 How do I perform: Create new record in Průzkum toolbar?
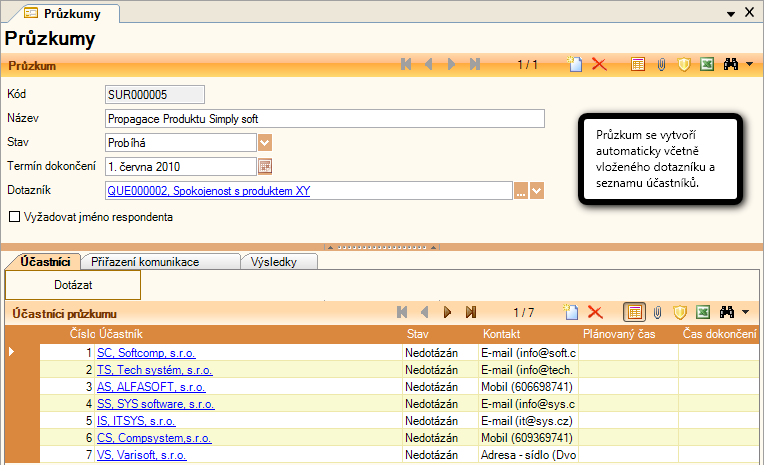coord(575,65)
